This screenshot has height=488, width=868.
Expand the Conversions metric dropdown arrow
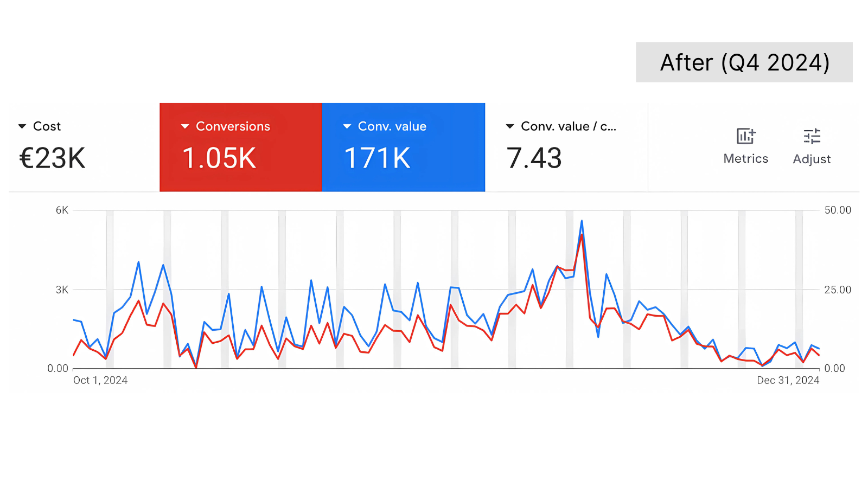tap(185, 126)
